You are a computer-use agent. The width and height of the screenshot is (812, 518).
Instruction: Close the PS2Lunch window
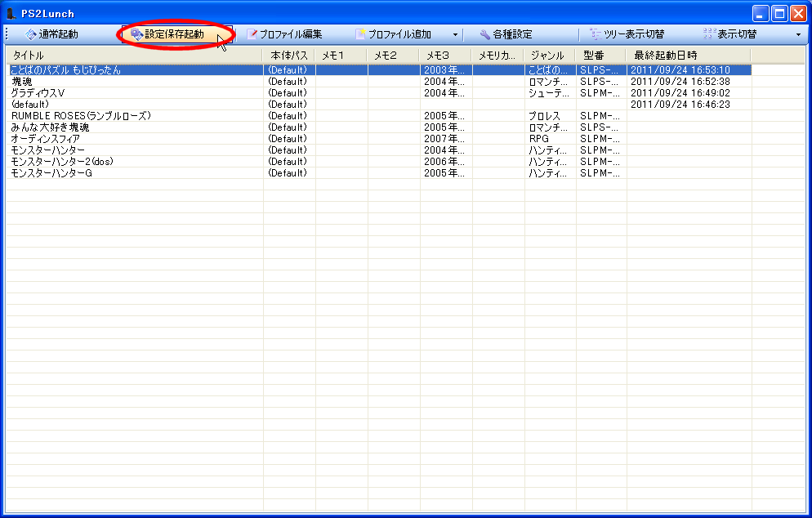[799, 13]
